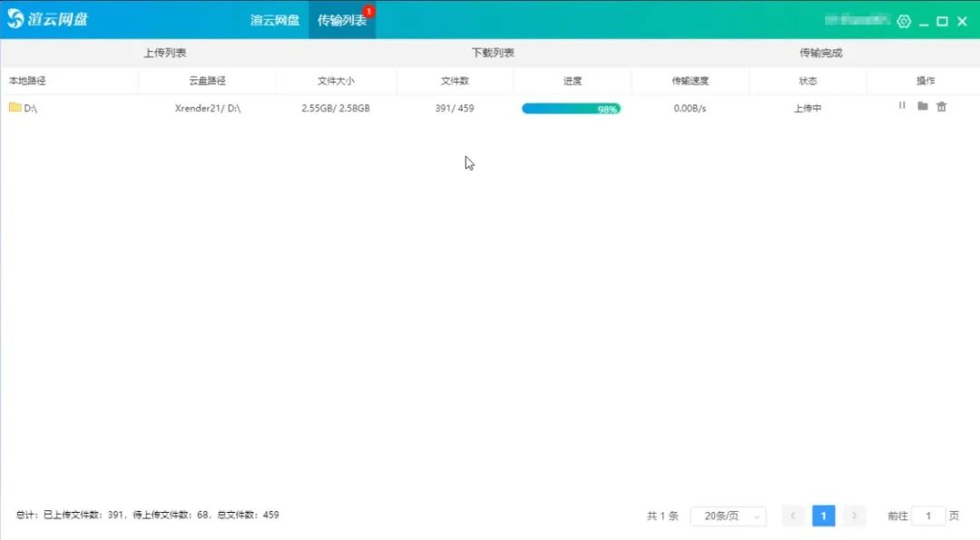This screenshot has height=540, width=980.
Task: Delete the upload task with trash icon
Action: coord(941,106)
